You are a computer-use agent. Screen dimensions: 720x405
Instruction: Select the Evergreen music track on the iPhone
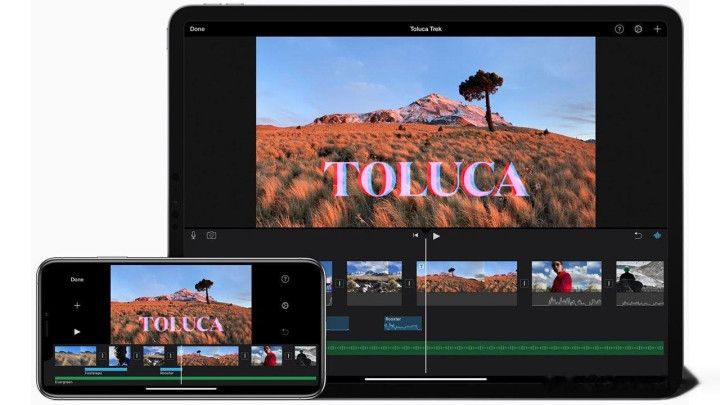(x=186, y=378)
